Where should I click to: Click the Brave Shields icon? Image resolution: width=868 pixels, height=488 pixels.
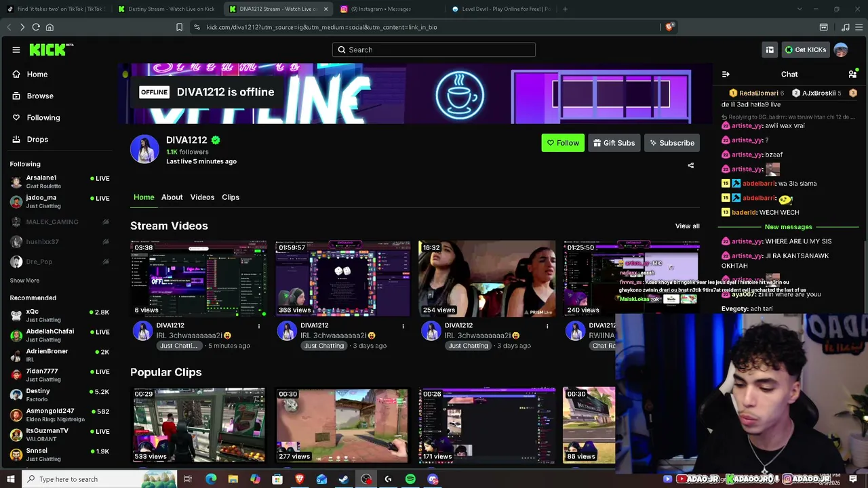(x=669, y=27)
